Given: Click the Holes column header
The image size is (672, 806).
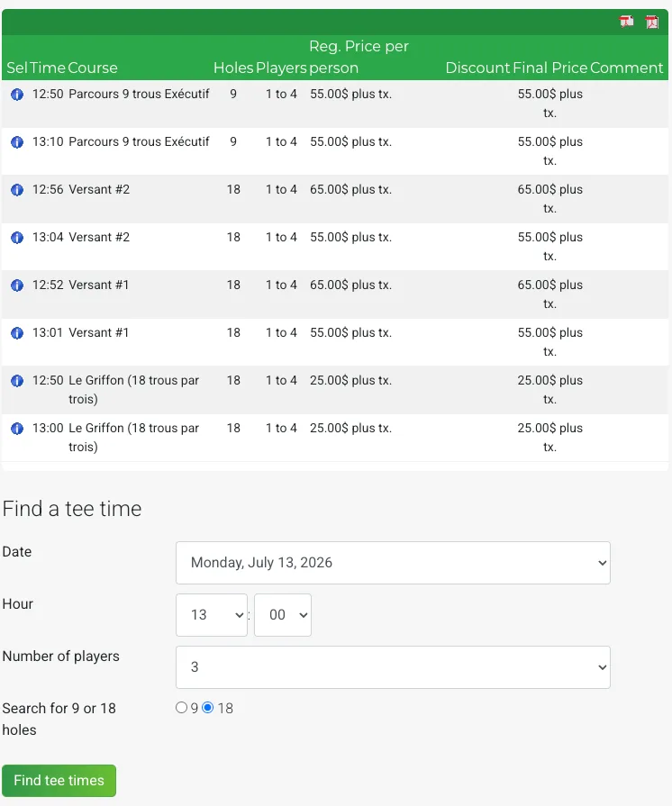Looking at the screenshot, I should [x=233, y=68].
